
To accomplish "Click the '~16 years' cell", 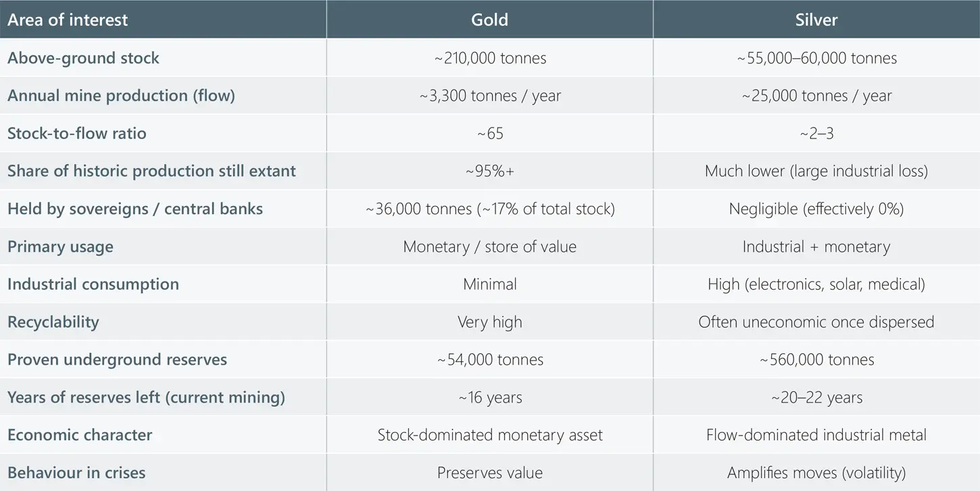I will pyautogui.click(x=490, y=398).
